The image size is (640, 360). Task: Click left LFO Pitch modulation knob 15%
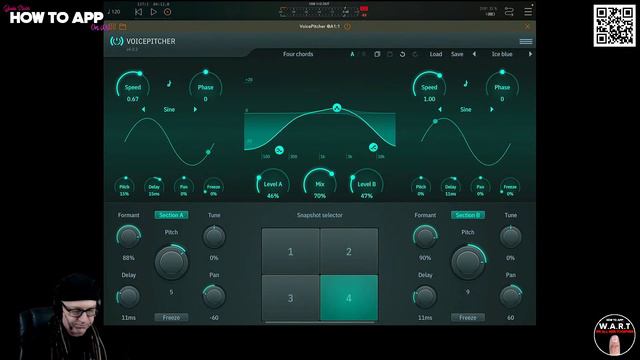(124, 187)
